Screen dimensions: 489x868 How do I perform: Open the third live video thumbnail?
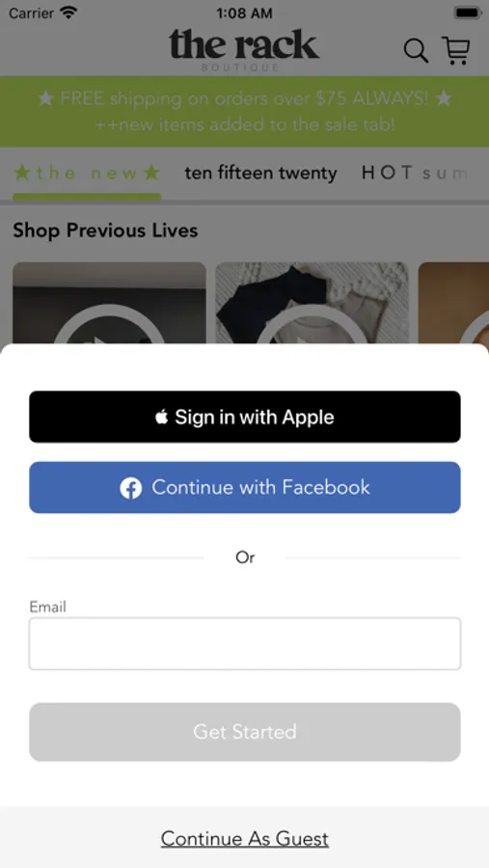coord(453,304)
